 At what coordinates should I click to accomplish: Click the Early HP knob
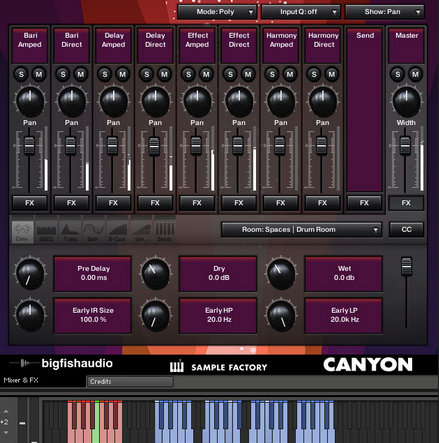[156, 315]
